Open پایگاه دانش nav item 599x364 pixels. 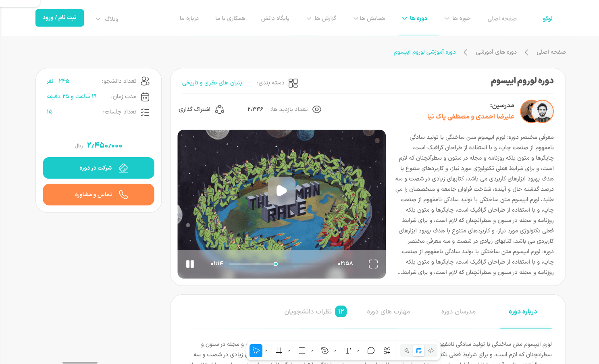(x=275, y=18)
